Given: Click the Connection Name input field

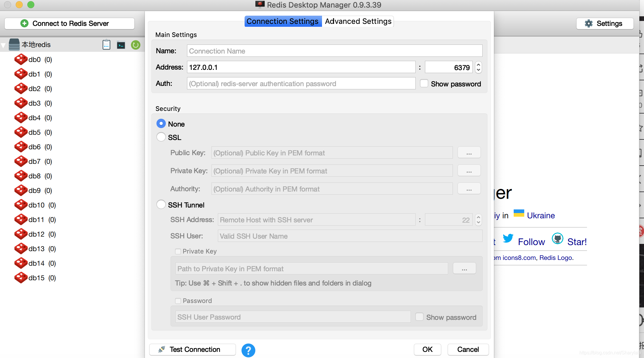Looking at the screenshot, I should click(335, 51).
